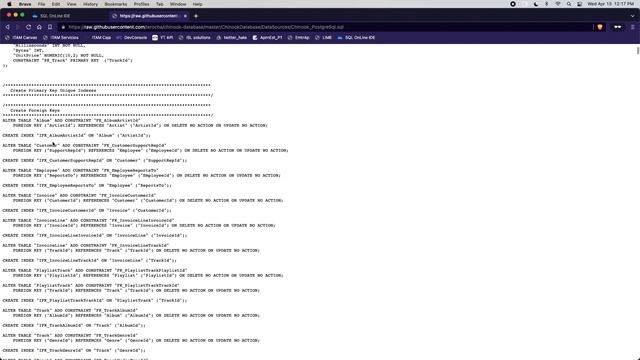Open the Brave main menu (hamburger)

[x=633, y=27]
